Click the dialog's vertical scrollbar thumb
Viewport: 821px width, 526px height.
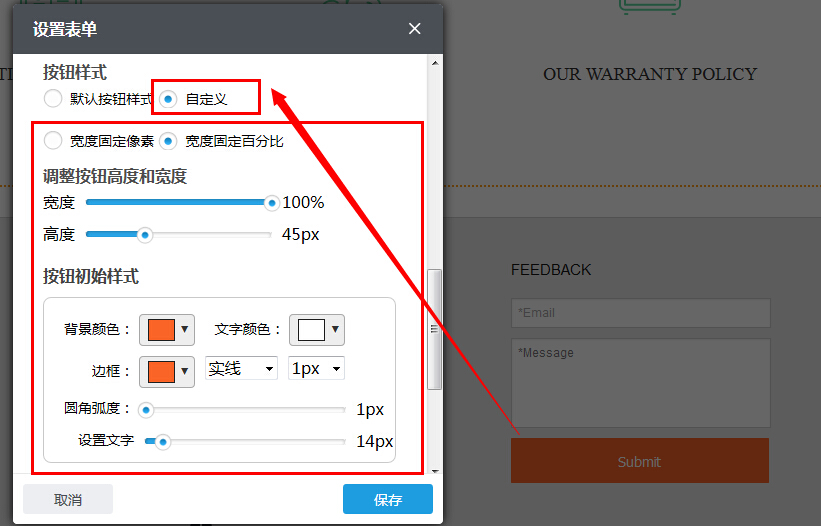click(x=434, y=329)
